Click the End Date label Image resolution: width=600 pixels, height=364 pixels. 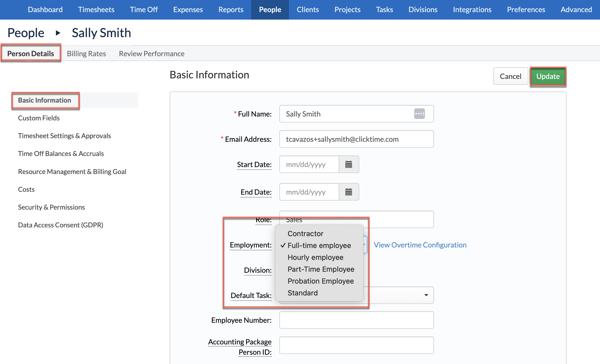[x=256, y=192]
